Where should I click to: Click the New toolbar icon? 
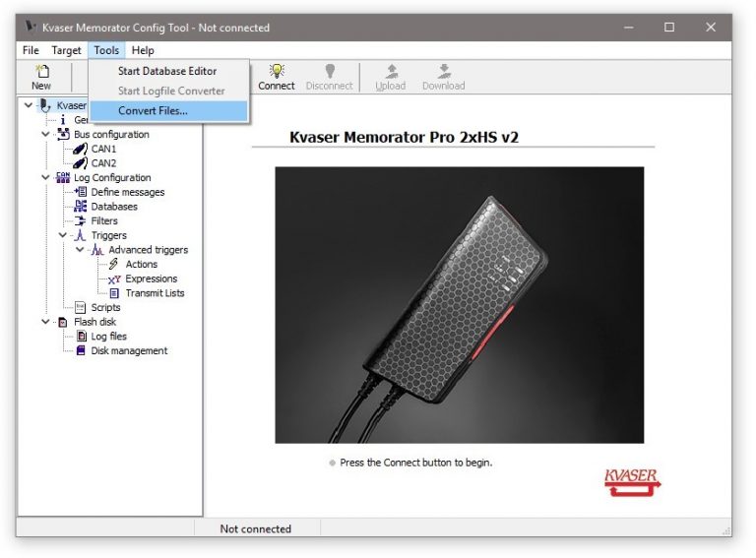point(41,72)
